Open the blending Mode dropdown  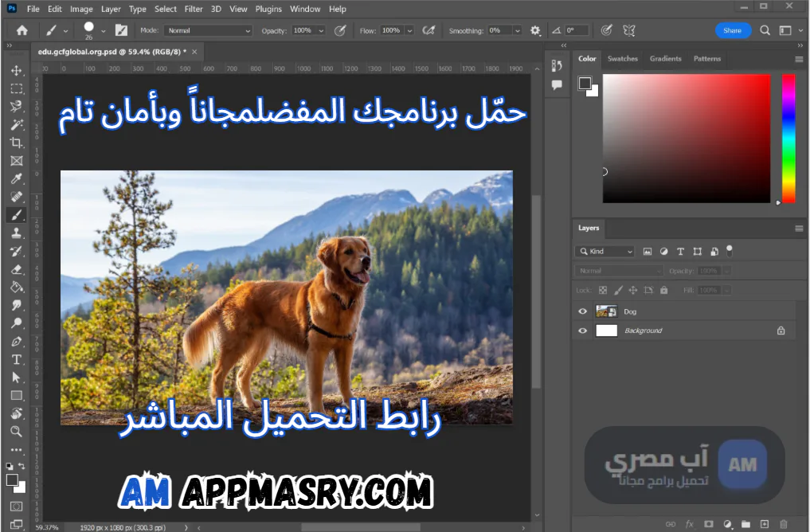(208, 30)
